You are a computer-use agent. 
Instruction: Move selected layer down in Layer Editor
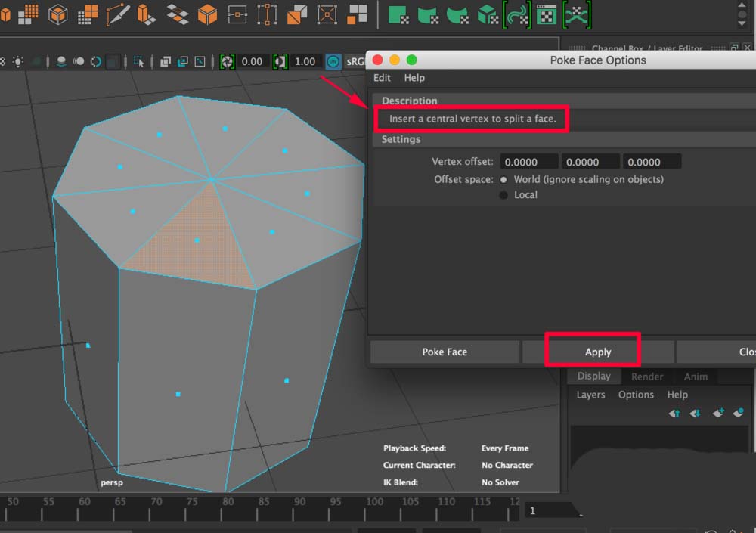click(695, 413)
